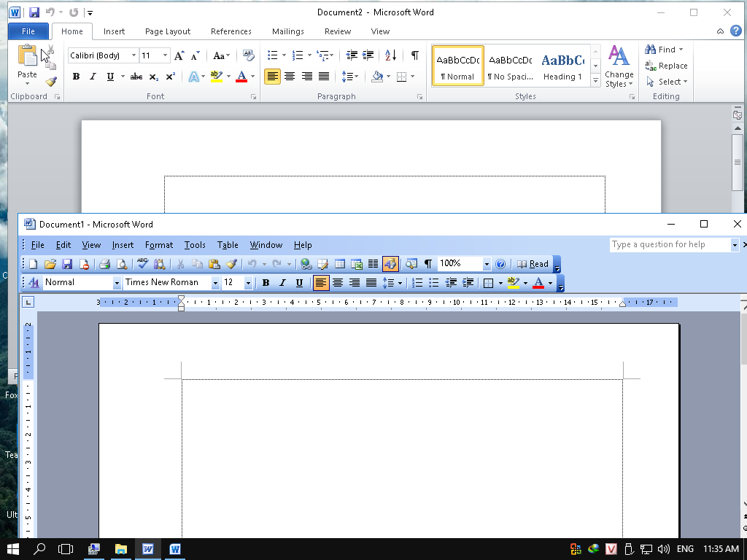Click Read button in Document1 toolbar
Viewport: 747px width, 560px height.
[x=533, y=264]
